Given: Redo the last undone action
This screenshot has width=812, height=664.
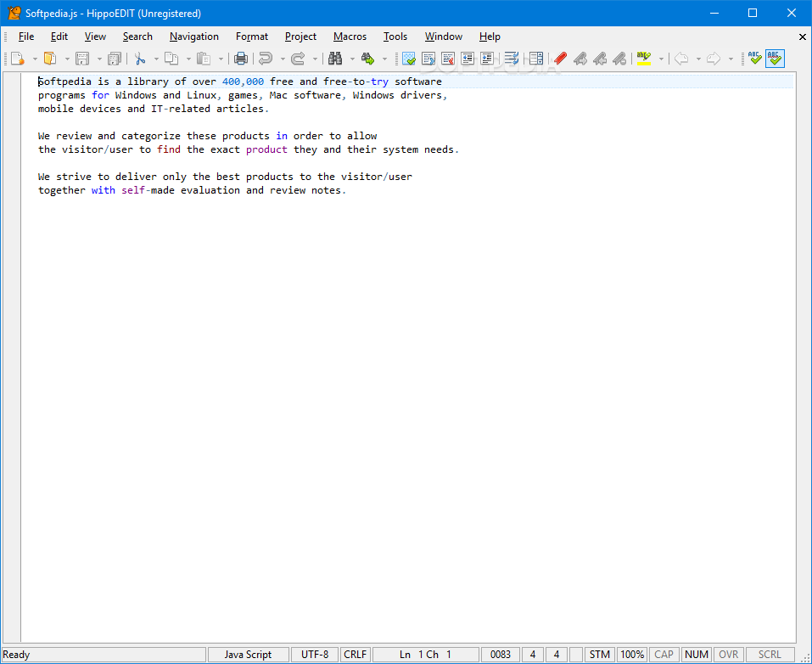Looking at the screenshot, I should click(298, 59).
